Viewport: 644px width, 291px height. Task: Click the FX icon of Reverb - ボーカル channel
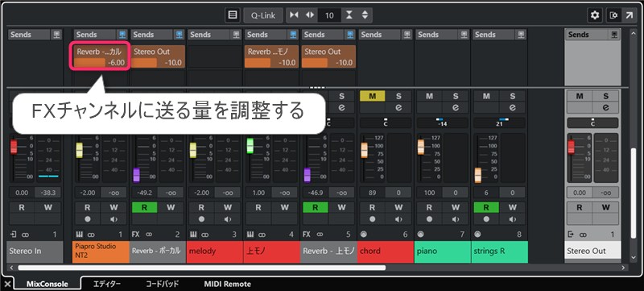135,235
